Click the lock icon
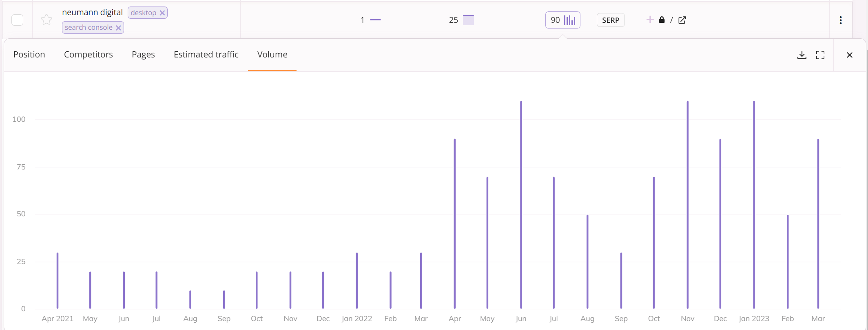The image size is (868, 330). (662, 20)
